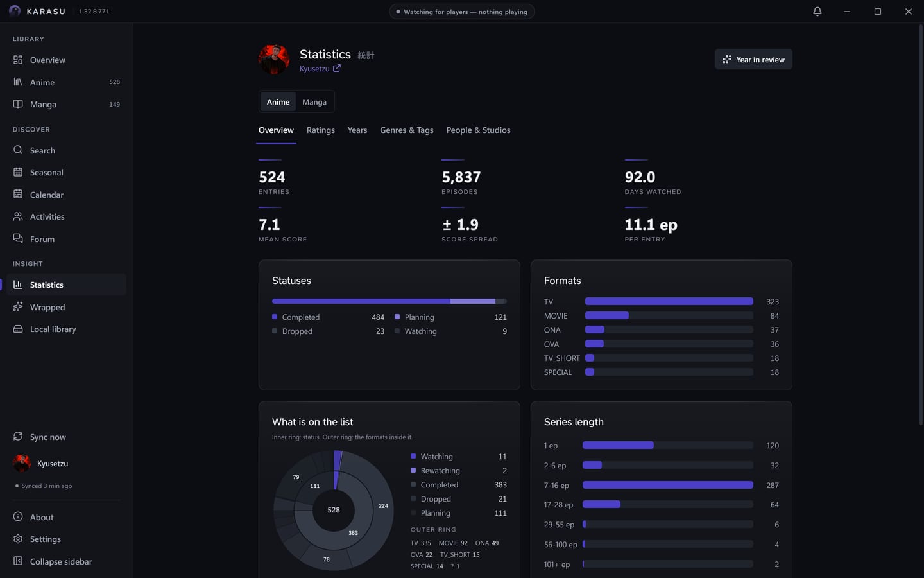
Task: Open the About info icon
Action: point(18,517)
